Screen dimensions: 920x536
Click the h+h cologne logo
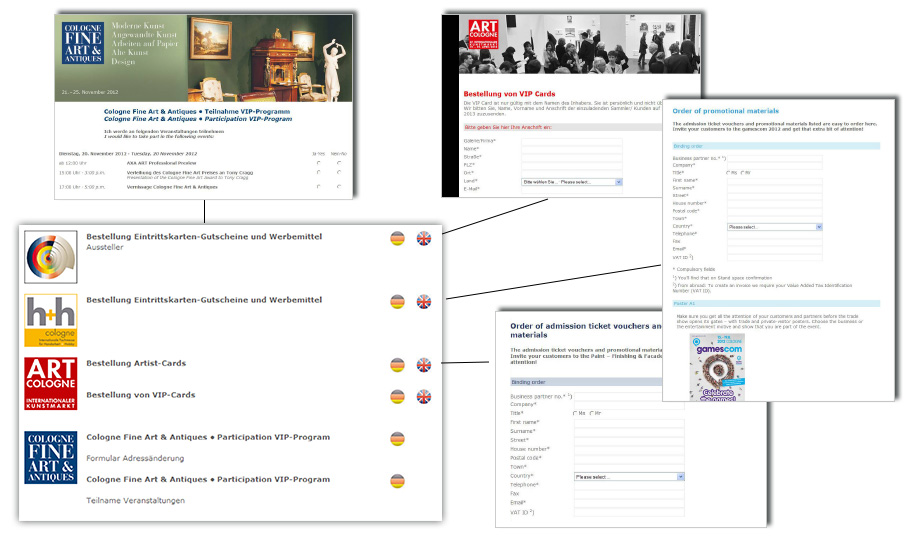click(x=50, y=320)
